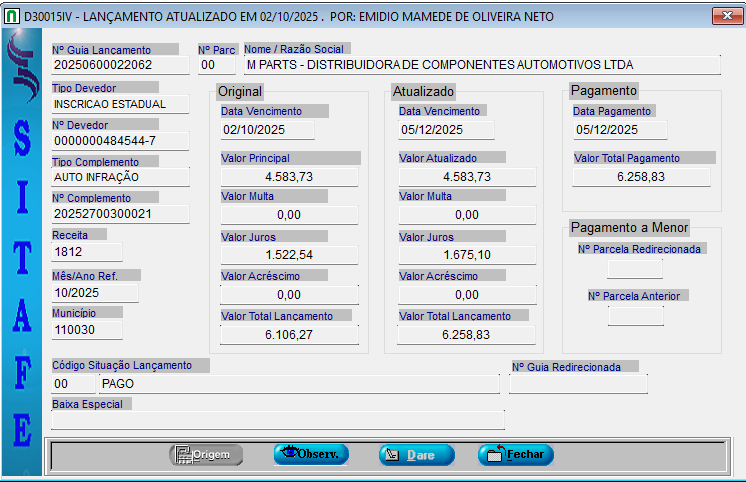Focus the Nome / Razão Social field
Viewport: 746px width, 482px height.
click(481, 65)
